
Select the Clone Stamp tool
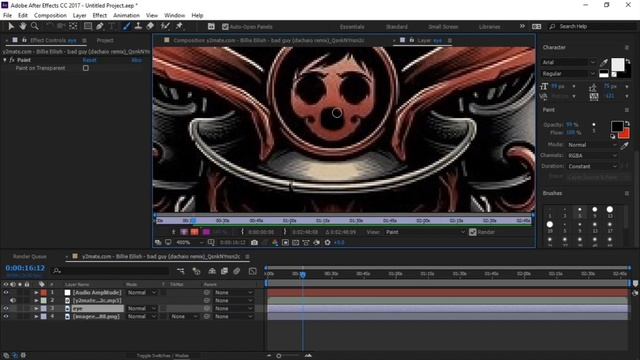(138, 27)
